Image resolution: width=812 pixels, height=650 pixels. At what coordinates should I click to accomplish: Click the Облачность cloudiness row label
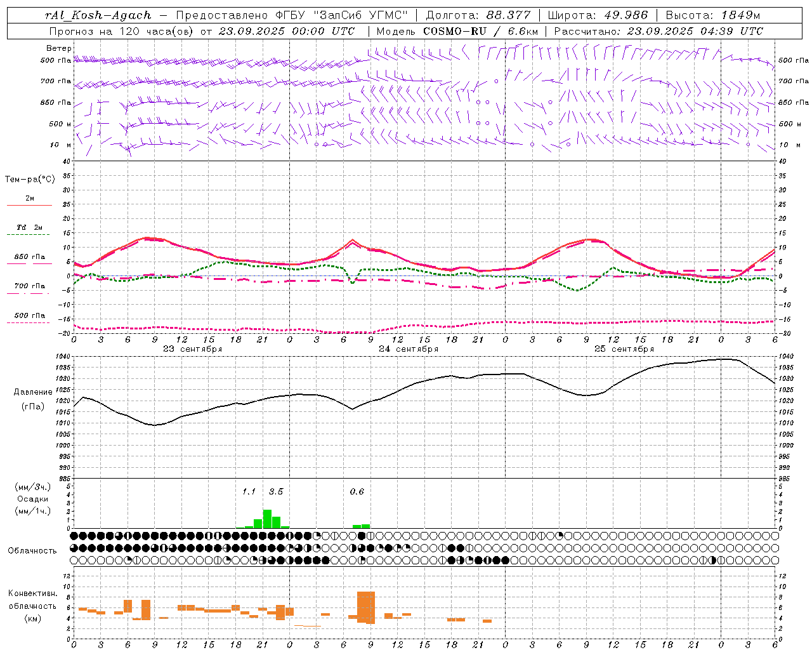point(32,550)
